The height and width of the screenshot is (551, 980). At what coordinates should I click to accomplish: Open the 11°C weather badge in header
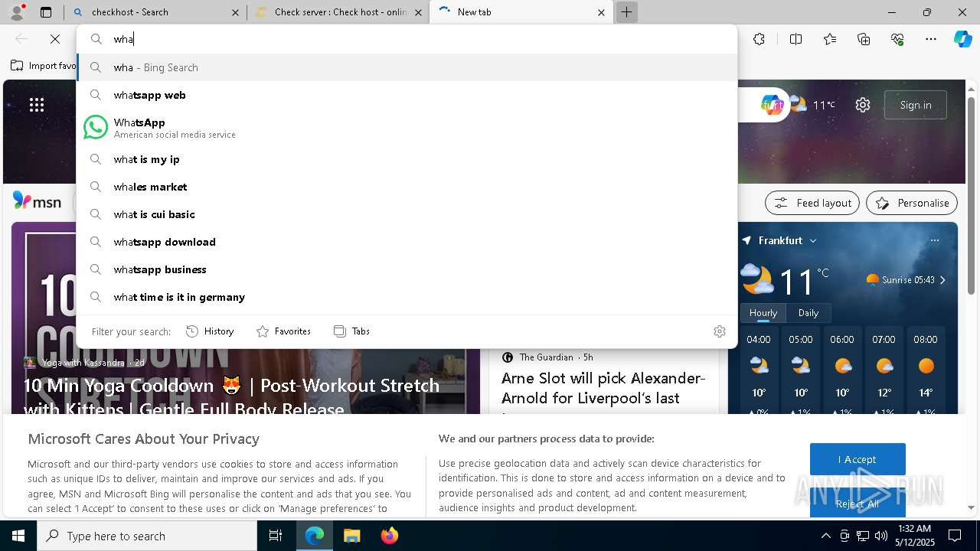813,105
